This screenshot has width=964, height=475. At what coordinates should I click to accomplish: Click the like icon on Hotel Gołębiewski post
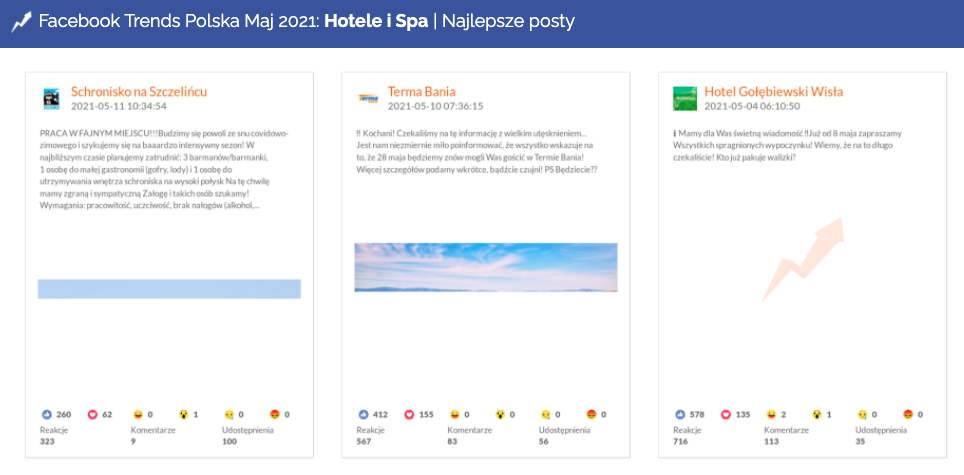(680, 414)
